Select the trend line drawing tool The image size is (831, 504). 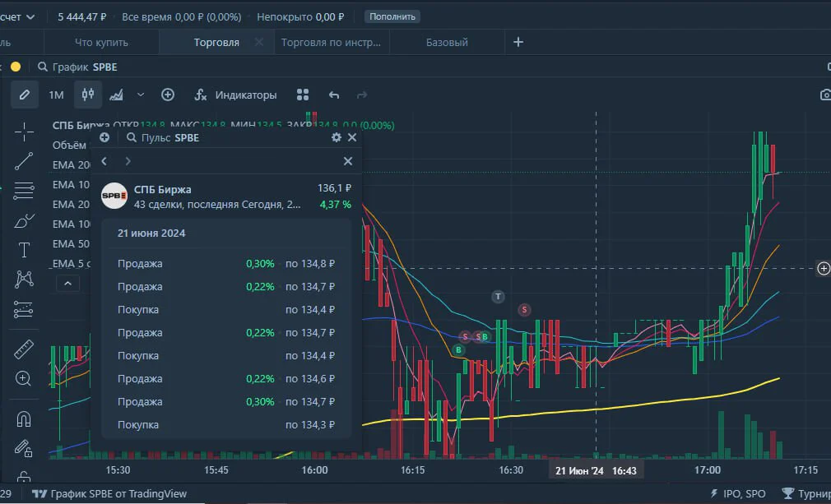coord(24,161)
